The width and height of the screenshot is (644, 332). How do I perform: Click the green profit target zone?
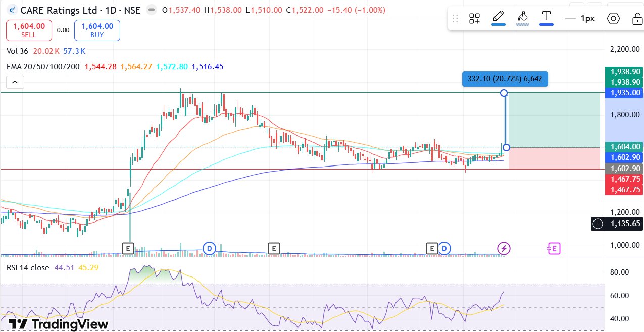click(x=554, y=120)
